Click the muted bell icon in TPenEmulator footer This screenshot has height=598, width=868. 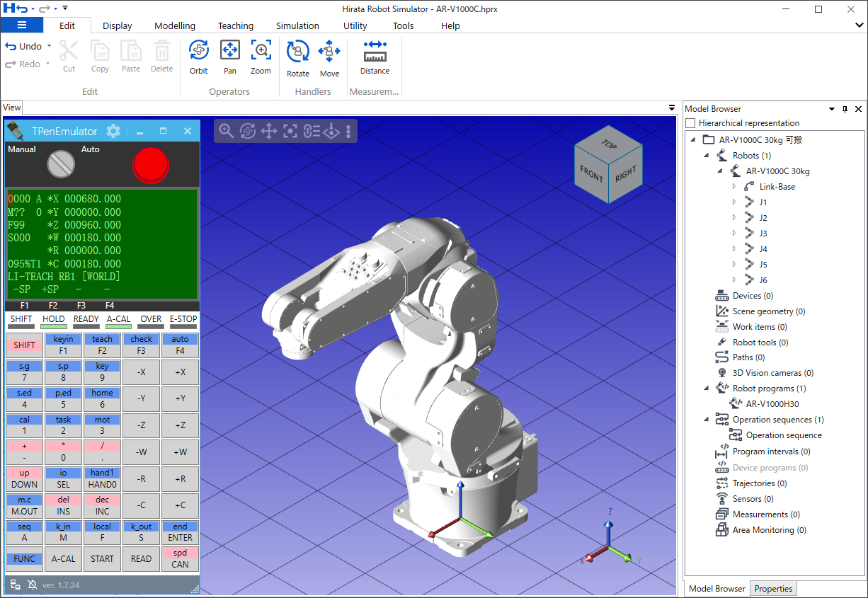pyautogui.click(x=32, y=585)
